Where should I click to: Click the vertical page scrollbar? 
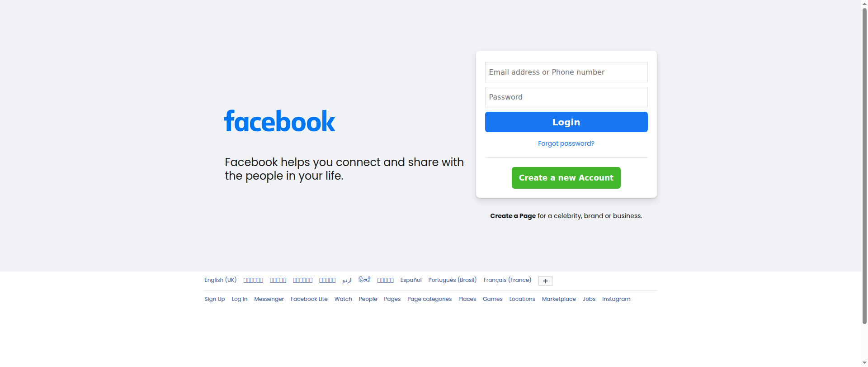[x=864, y=165]
